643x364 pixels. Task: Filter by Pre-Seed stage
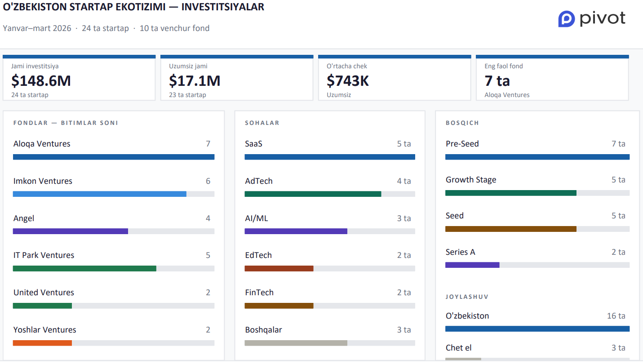(462, 144)
